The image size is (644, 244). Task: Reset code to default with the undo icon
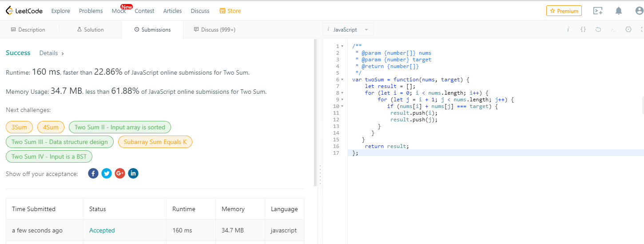click(x=598, y=29)
